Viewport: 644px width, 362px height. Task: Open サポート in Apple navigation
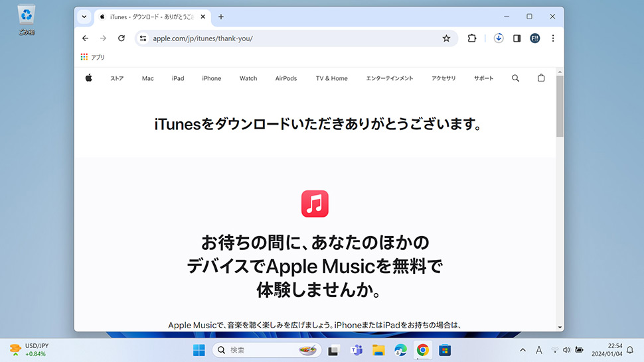click(x=483, y=78)
